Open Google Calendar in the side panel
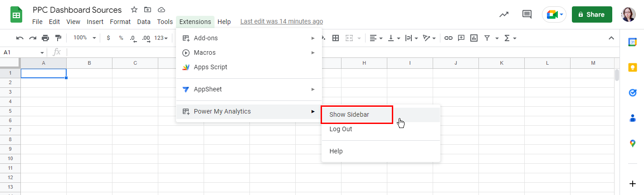This screenshot has height=195, width=644. pyautogui.click(x=633, y=42)
